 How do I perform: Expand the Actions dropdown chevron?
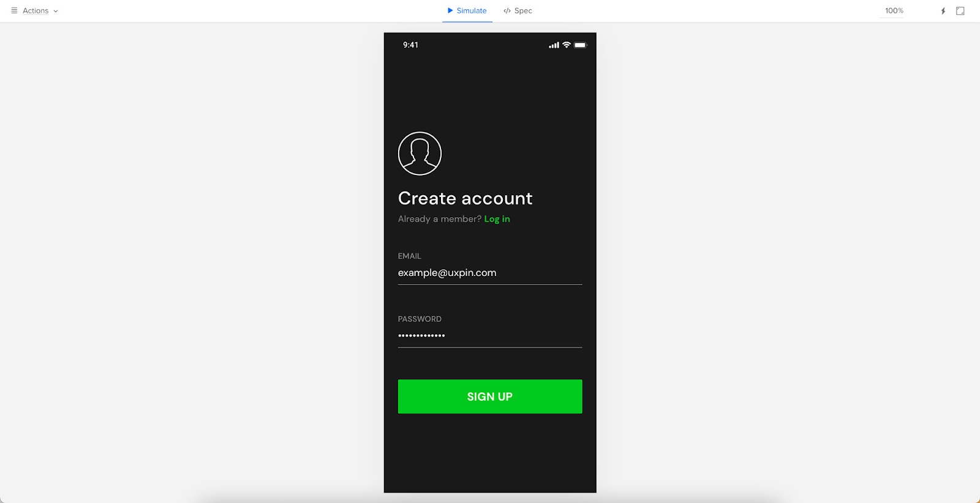[x=56, y=11]
